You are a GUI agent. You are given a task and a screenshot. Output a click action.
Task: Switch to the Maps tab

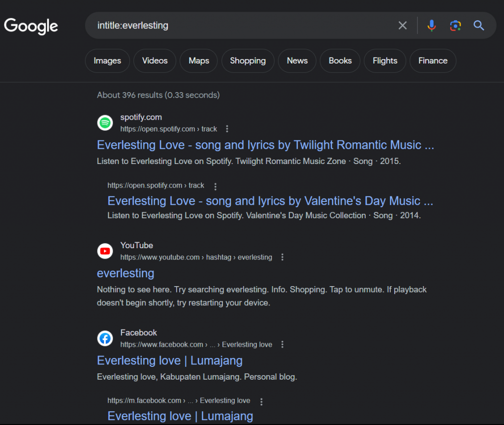click(199, 61)
